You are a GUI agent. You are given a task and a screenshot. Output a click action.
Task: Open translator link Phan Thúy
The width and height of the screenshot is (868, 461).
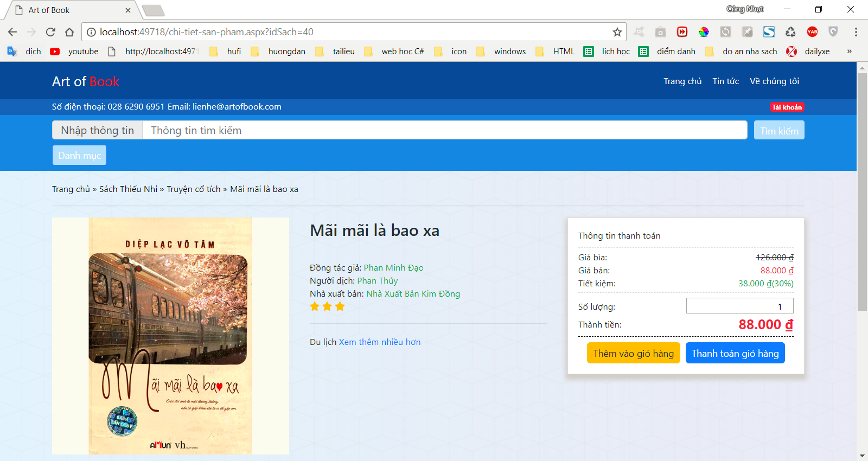(x=378, y=281)
